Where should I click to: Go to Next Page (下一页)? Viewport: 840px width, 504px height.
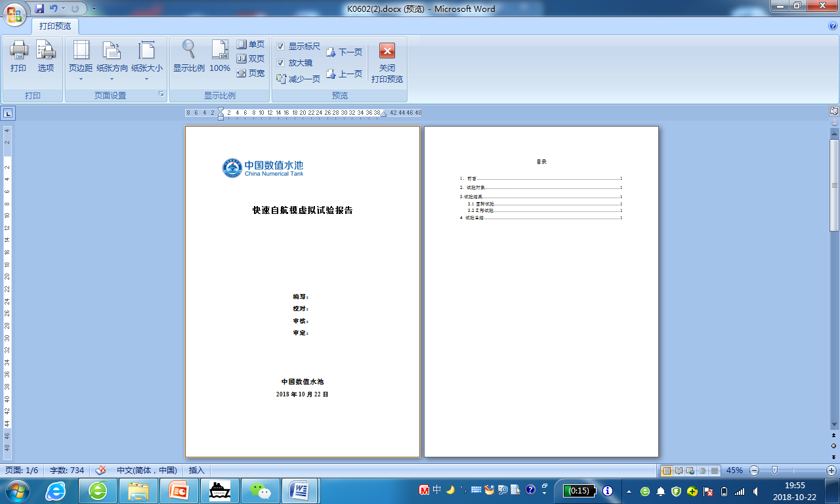point(345,52)
